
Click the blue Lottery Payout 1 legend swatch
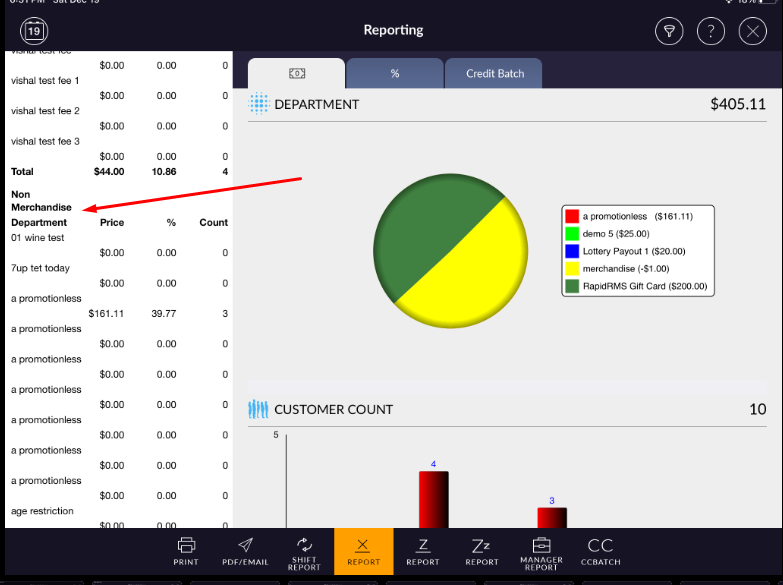(572, 252)
